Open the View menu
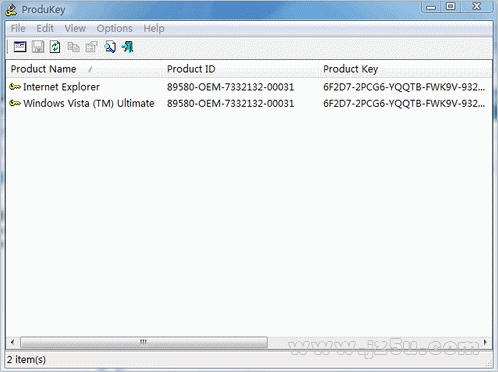Image resolution: width=498 pixels, height=372 pixels. 75,28
